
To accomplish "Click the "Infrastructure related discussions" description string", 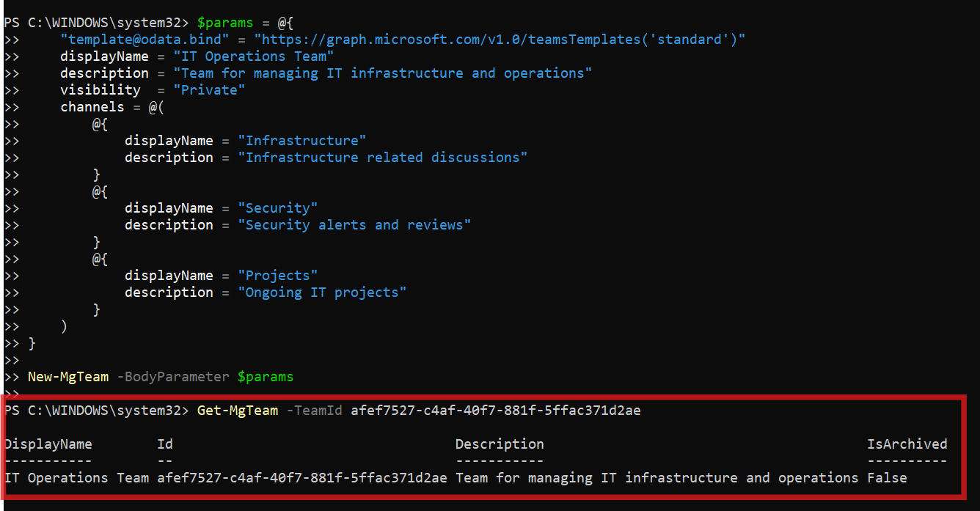I will point(382,157).
